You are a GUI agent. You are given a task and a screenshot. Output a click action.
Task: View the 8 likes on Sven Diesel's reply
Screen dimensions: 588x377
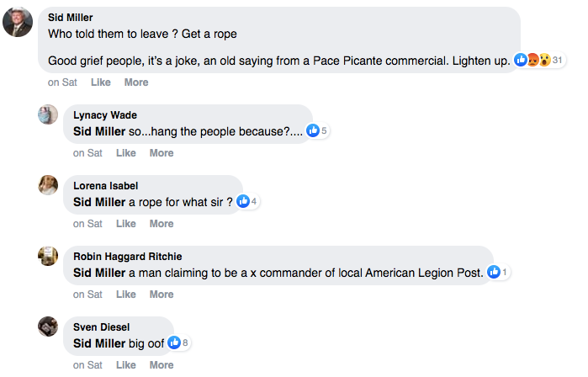178,342
